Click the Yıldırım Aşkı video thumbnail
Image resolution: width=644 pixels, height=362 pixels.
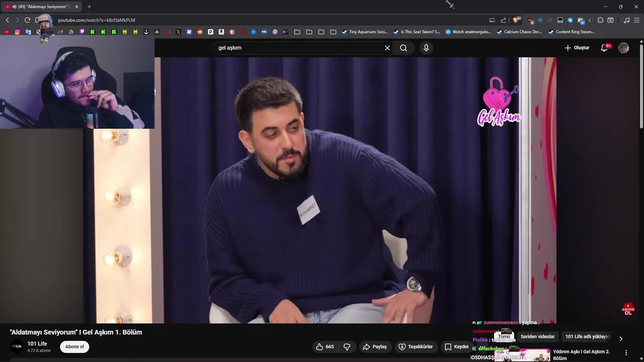(523, 355)
